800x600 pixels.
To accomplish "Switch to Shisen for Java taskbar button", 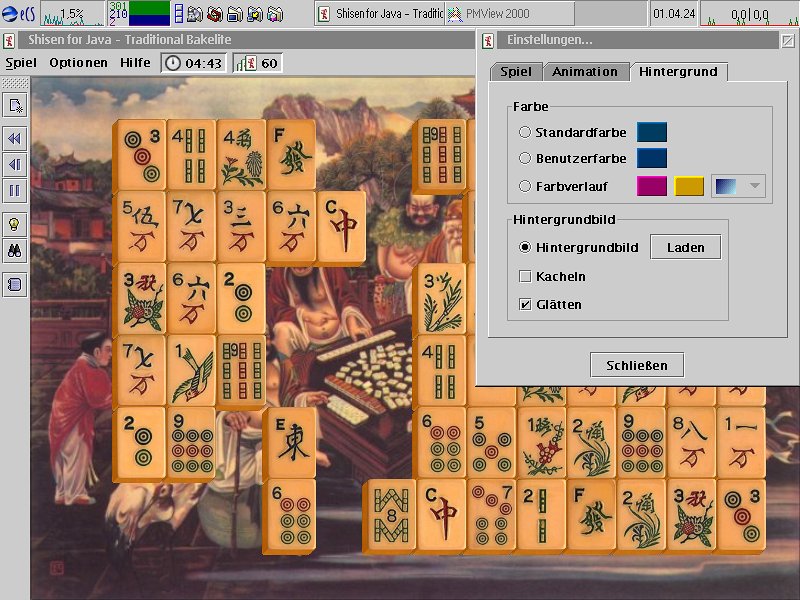I will pos(380,14).
